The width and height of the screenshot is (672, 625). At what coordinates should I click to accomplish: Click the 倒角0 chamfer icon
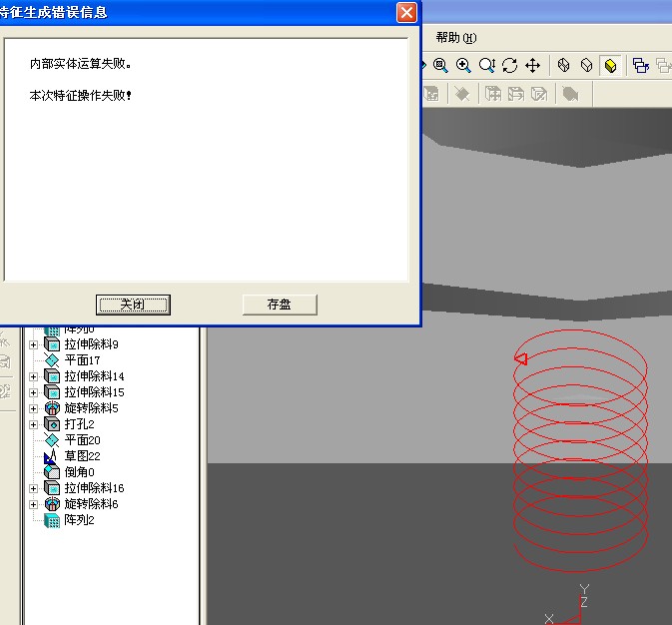pos(52,472)
